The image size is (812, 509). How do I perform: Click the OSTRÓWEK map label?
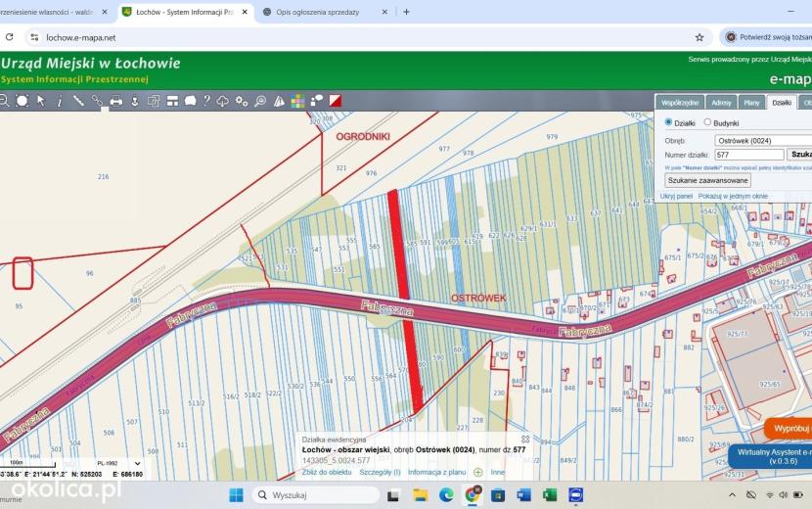(x=478, y=299)
